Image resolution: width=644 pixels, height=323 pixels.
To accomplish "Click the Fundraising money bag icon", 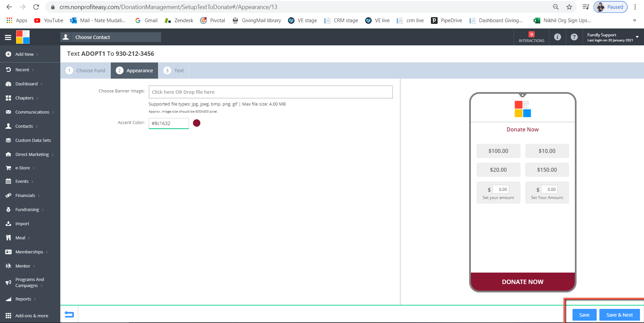I will [8, 209].
